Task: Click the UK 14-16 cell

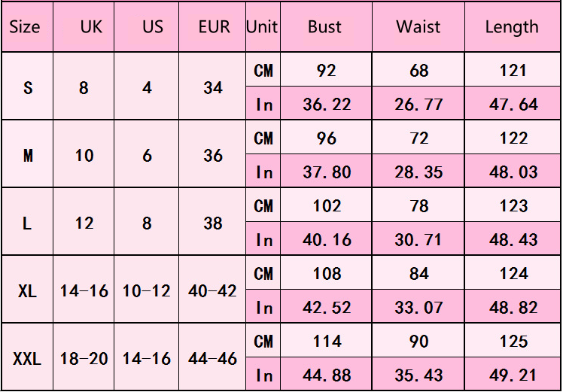Action: pyautogui.click(x=84, y=291)
